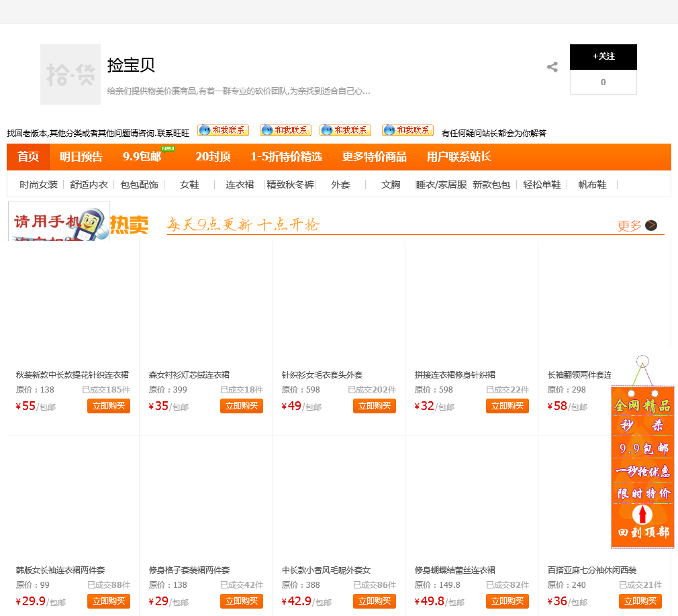Open product title 韩版女长袖连衣裙两件套
This screenshot has width=678, height=616.
click(60, 570)
